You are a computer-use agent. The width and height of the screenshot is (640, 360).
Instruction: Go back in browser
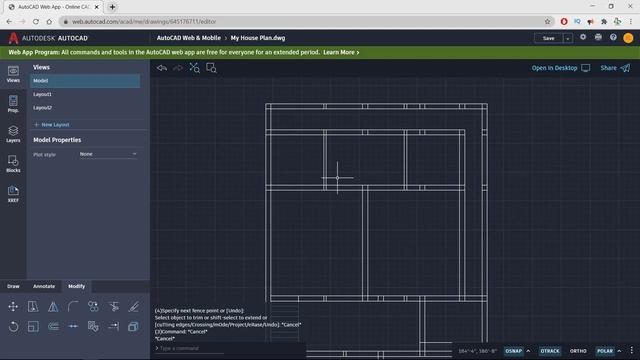[x=9, y=21]
